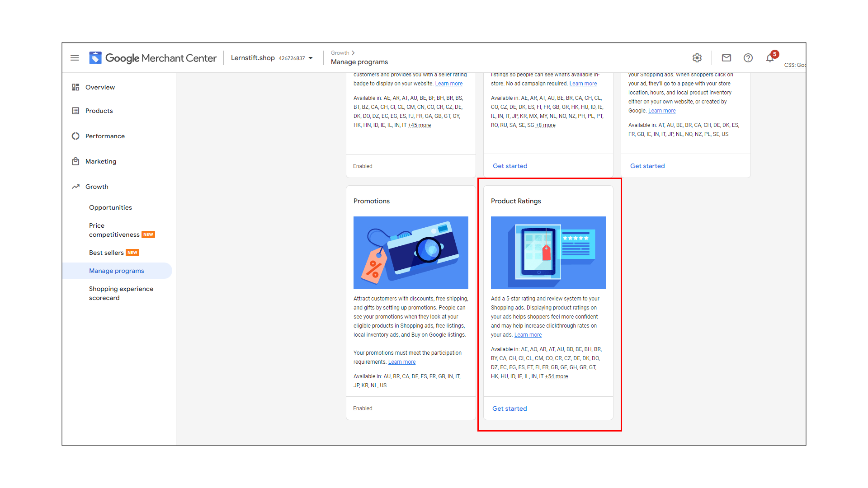Screen dimensions: 868x488
Task: Open the hamburger navigation menu
Action: click(x=75, y=58)
